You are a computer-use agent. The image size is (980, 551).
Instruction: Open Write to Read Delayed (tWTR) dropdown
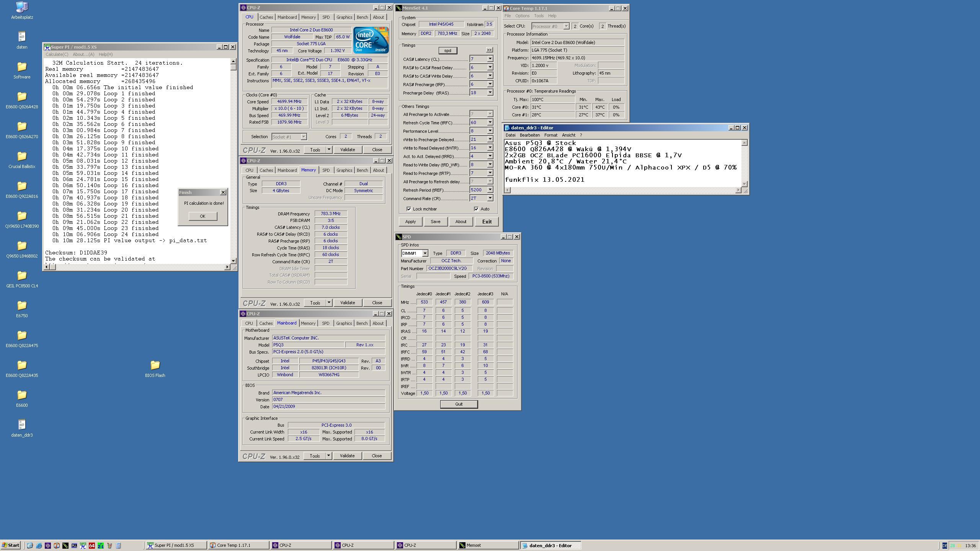point(490,148)
